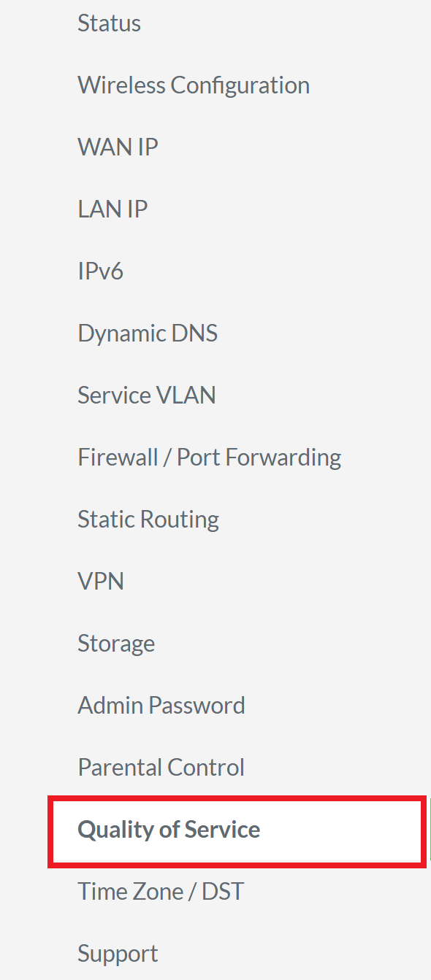Open Dynamic DNS settings
Viewport: 431px width, 980px height.
[148, 333]
